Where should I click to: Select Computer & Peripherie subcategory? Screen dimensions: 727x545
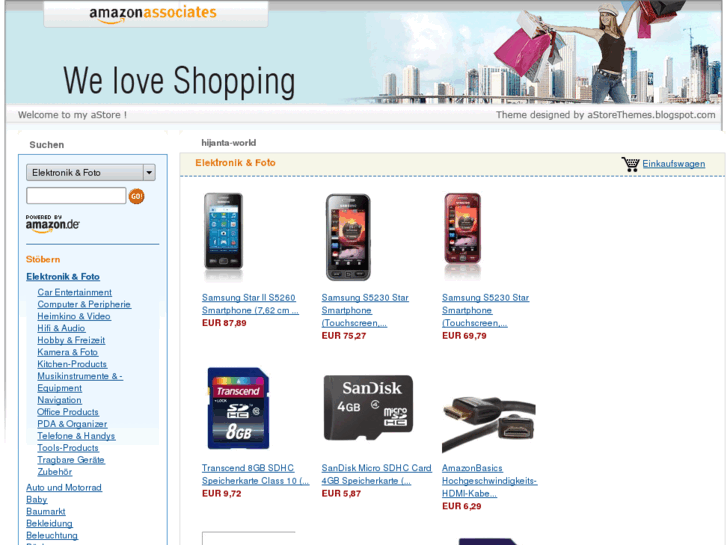[x=84, y=304]
